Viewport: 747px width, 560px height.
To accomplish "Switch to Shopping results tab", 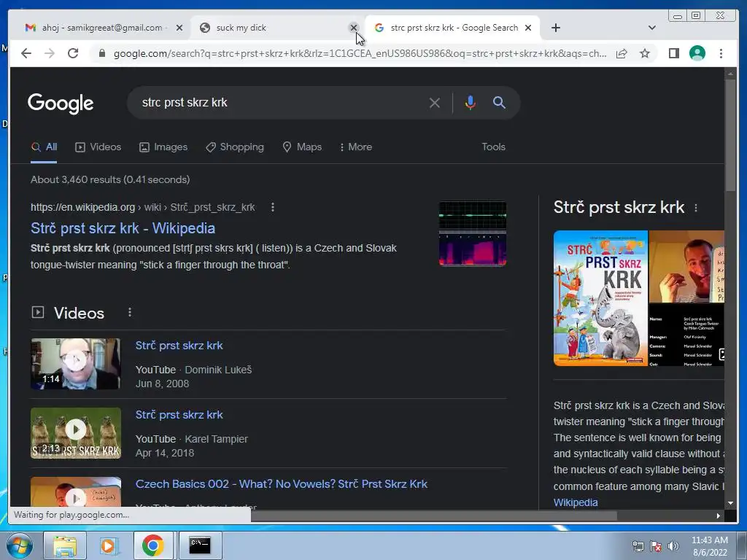I will pyautogui.click(x=235, y=147).
